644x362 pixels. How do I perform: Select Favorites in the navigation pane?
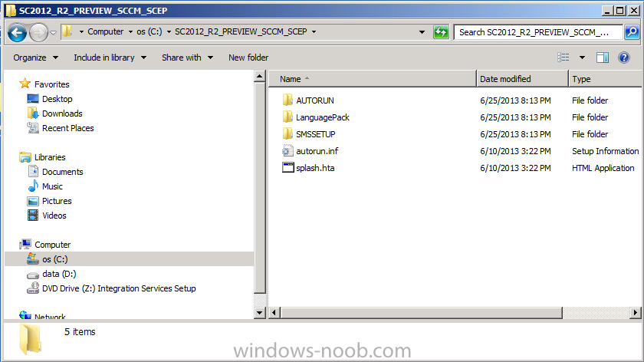[52, 84]
